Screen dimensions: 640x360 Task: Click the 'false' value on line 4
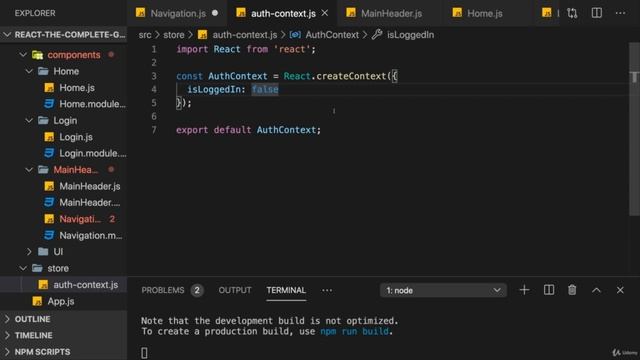tap(265, 89)
